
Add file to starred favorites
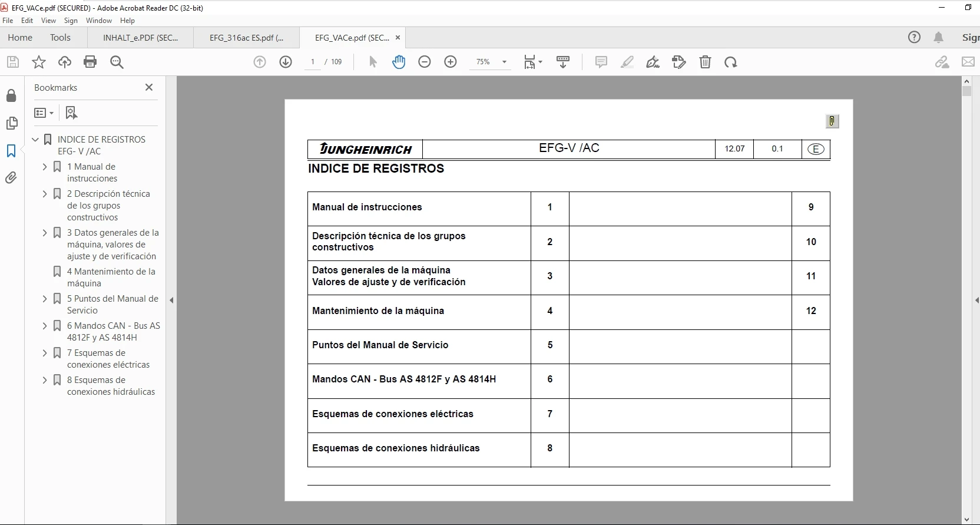pyautogui.click(x=39, y=62)
